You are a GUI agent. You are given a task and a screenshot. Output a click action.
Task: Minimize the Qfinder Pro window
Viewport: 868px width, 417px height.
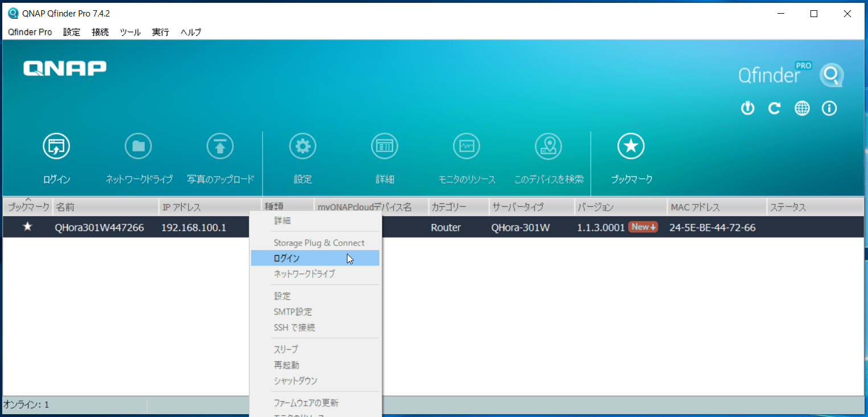click(781, 14)
